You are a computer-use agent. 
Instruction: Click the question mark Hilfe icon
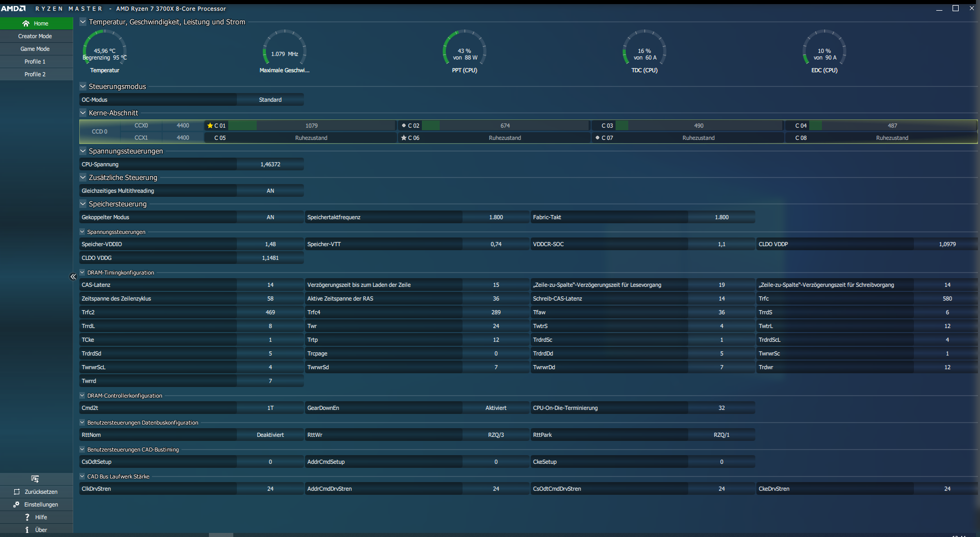[27, 517]
